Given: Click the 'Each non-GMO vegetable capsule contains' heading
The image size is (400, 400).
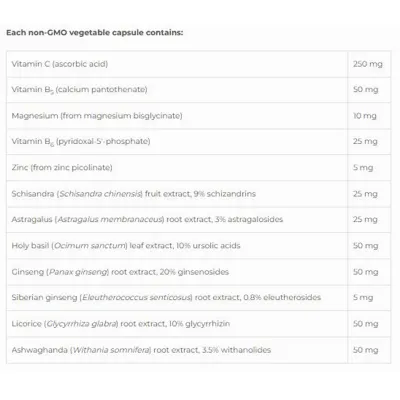Looking at the screenshot, I should coord(95,33).
